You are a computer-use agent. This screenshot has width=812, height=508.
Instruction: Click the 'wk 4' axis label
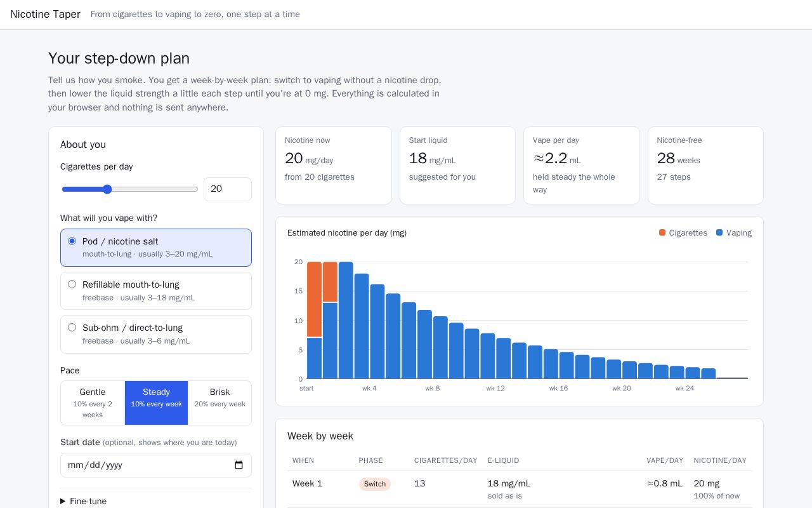pyautogui.click(x=370, y=388)
